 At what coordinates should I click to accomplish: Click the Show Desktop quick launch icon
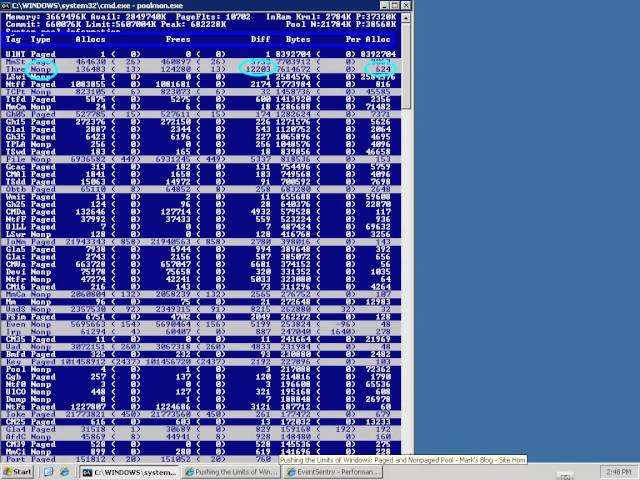pos(49,472)
